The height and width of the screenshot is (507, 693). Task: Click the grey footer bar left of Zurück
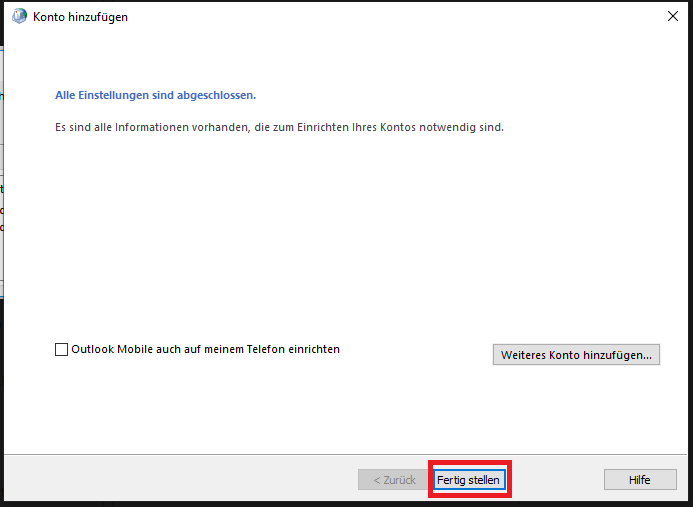tap(180, 480)
